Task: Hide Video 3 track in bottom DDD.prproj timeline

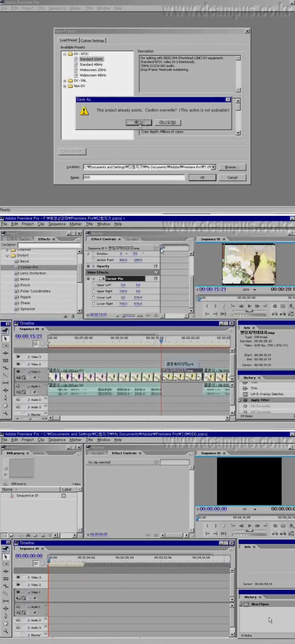Action: 18,577
